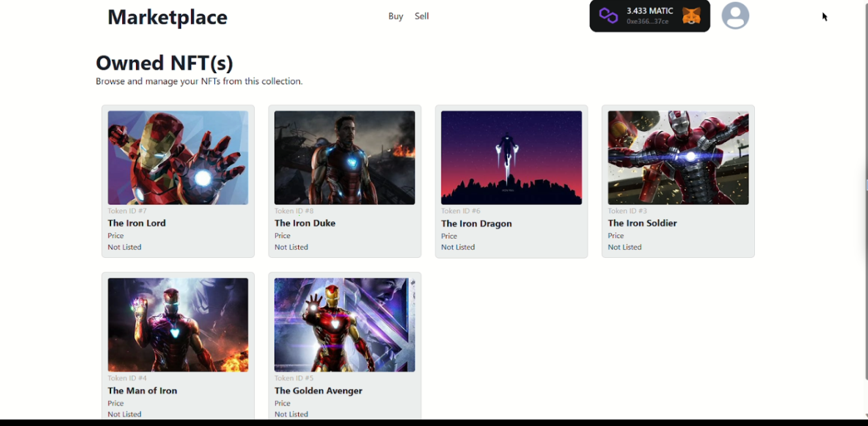Click Token ID #4 label
This screenshot has height=426, width=868.
[x=127, y=378]
